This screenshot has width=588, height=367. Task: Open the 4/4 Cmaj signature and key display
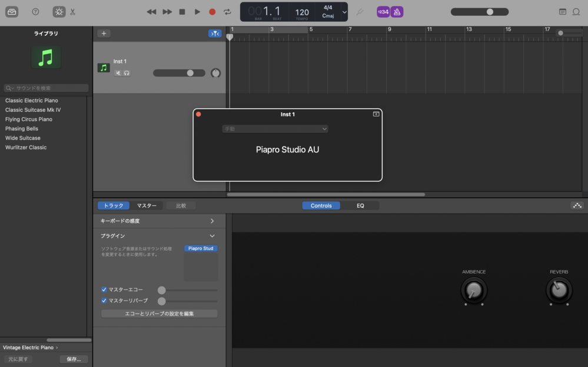click(328, 12)
